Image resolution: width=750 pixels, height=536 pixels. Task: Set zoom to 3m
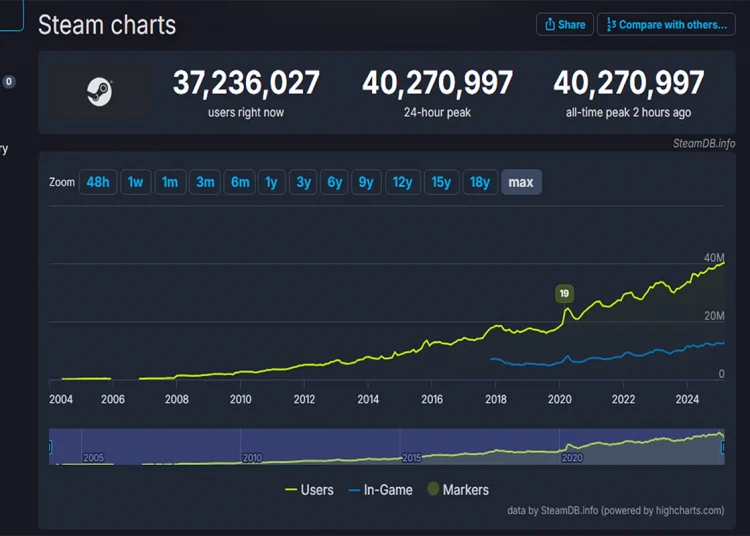205,182
